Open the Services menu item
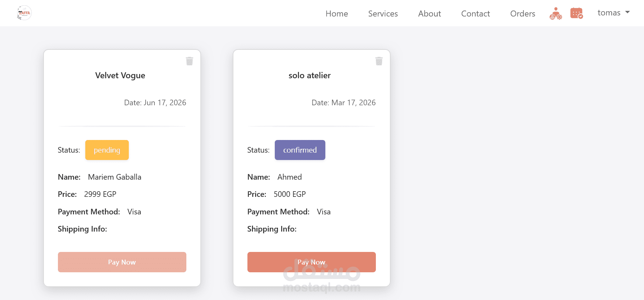Screen dimensions: 644x300 pos(383,14)
